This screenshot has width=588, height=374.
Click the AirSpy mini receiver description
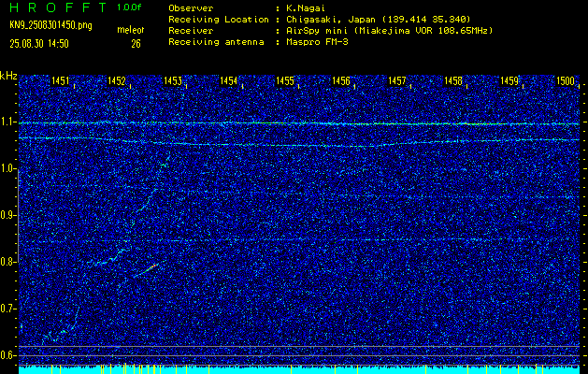tap(389, 31)
